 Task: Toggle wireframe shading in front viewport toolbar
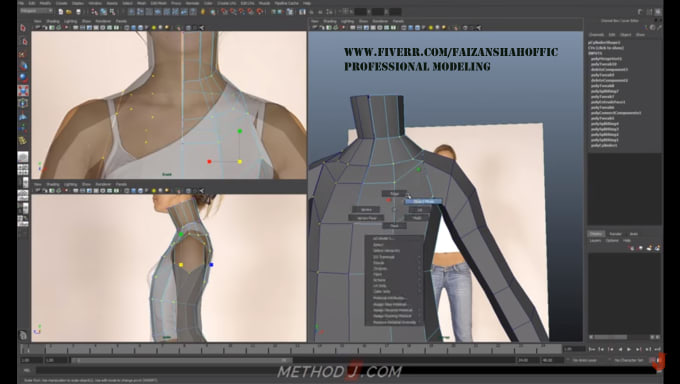coord(127,27)
